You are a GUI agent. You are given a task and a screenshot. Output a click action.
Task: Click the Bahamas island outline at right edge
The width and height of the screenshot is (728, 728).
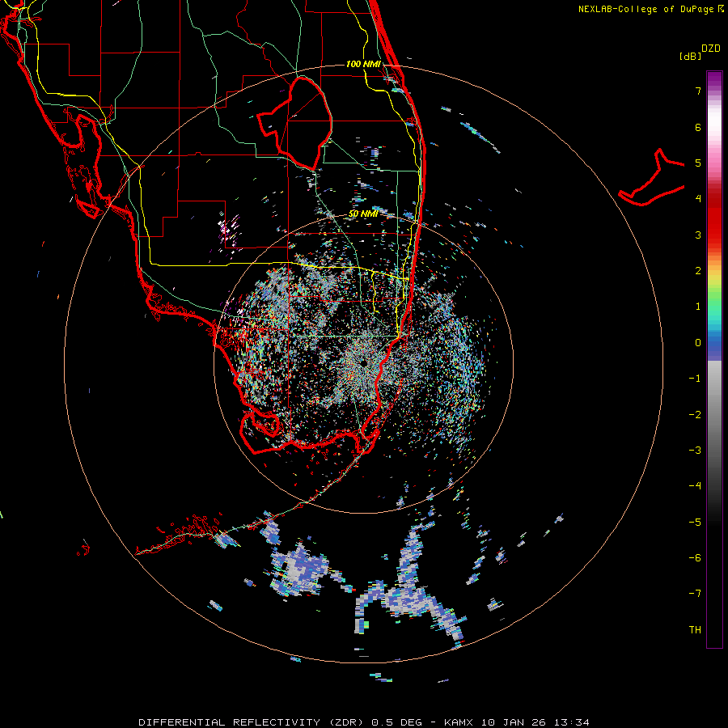tap(652, 178)
